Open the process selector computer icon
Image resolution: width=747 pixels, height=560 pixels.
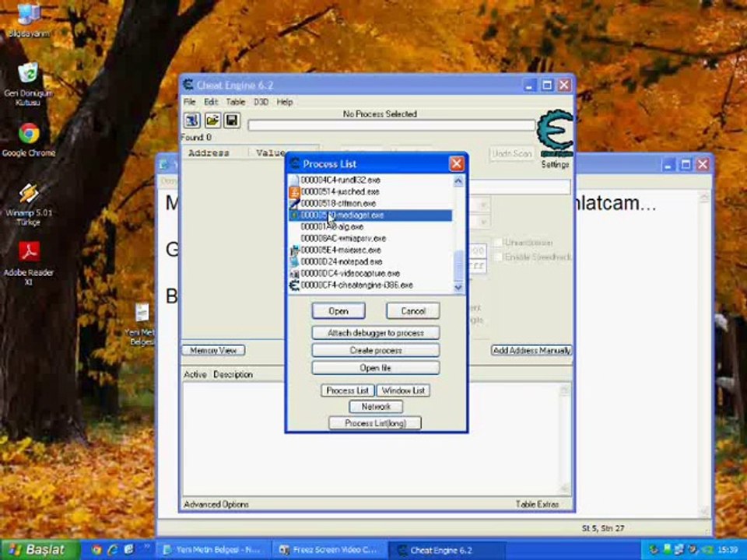pyautogui.click(x=192, y=121)
